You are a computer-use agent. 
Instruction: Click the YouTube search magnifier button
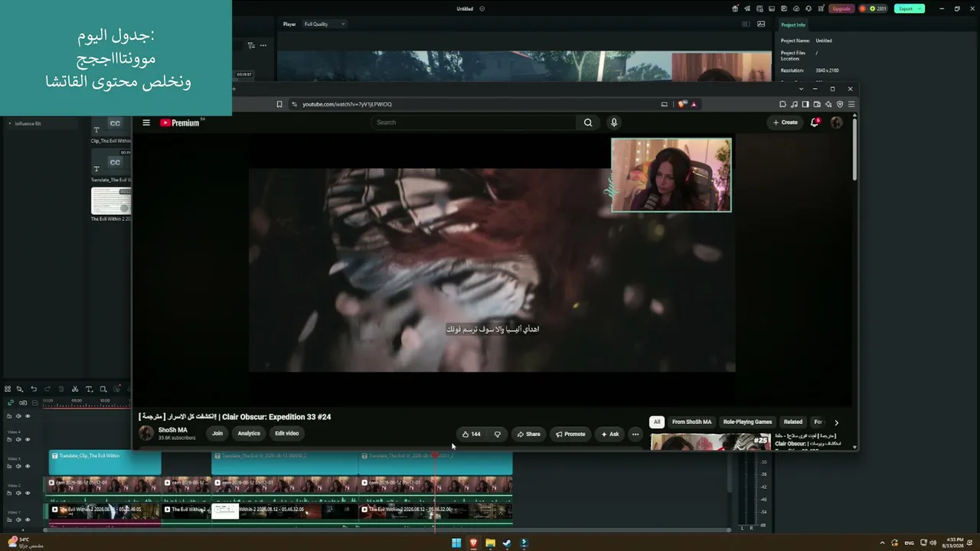(588, 122)
